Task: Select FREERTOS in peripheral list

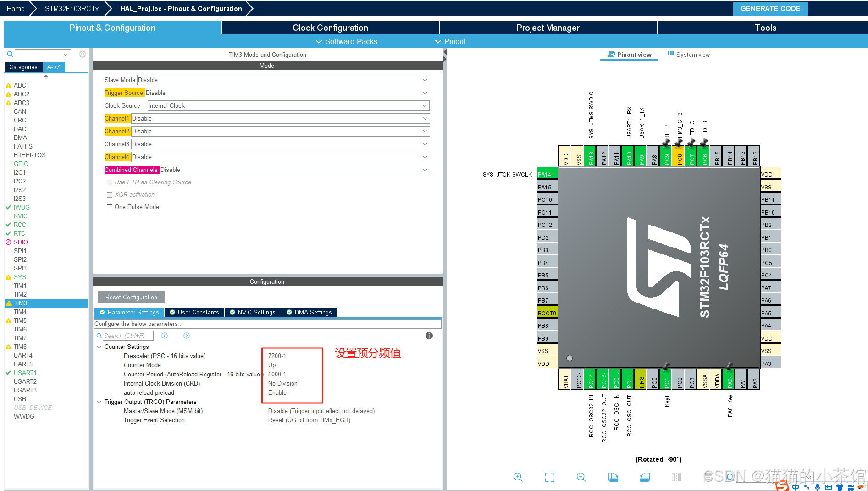Action: pos(30,155)
